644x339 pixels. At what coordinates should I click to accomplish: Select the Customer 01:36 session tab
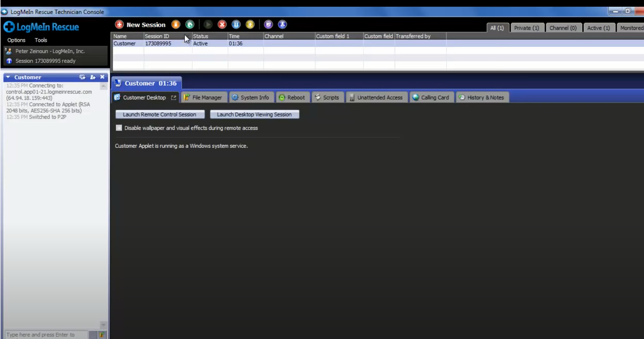click(x=146, y=83)
